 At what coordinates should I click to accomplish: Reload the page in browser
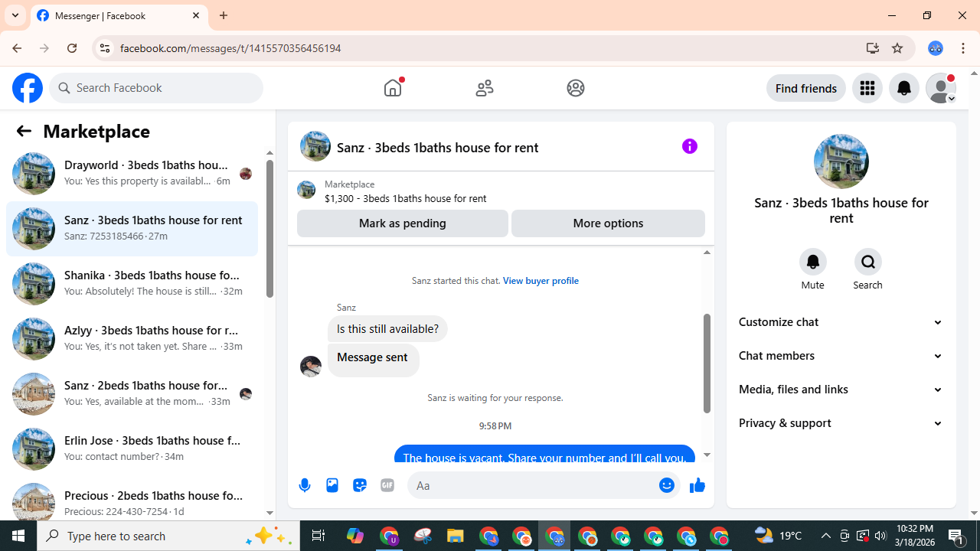[72, 48]
